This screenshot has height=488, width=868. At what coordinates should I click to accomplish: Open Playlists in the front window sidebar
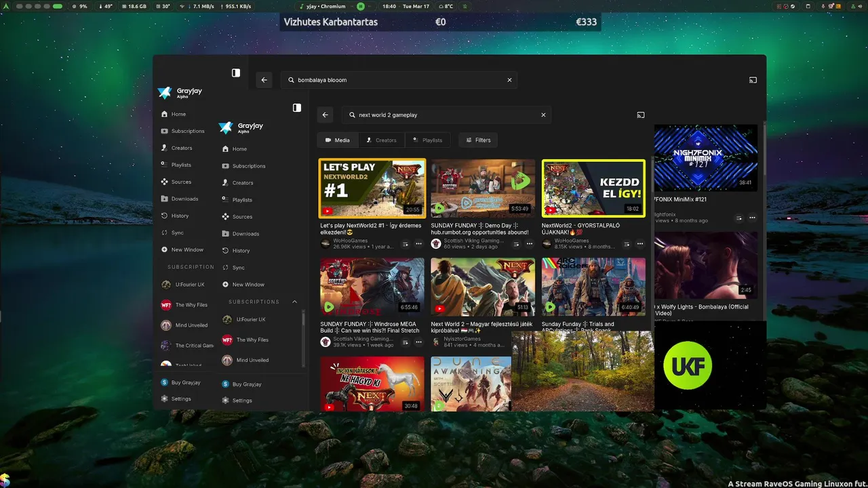point(242,200)
